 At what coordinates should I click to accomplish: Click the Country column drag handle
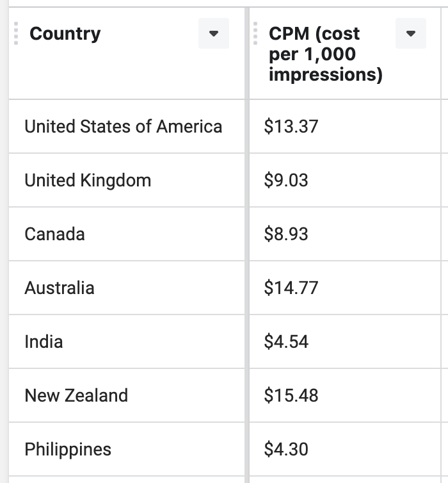click(16, 33)
